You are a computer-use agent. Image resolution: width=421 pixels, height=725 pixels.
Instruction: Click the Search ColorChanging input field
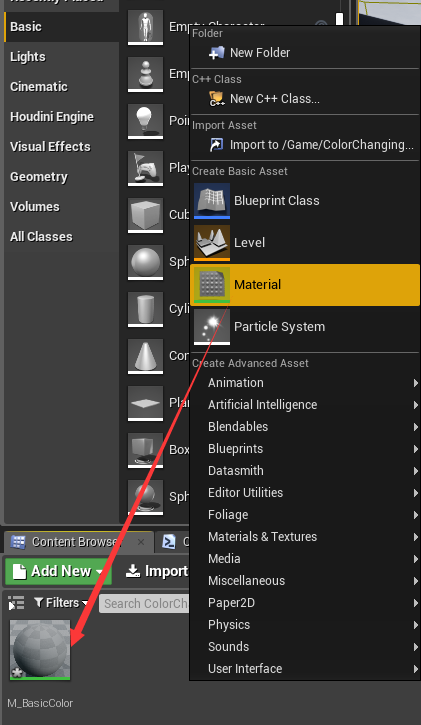145,603
